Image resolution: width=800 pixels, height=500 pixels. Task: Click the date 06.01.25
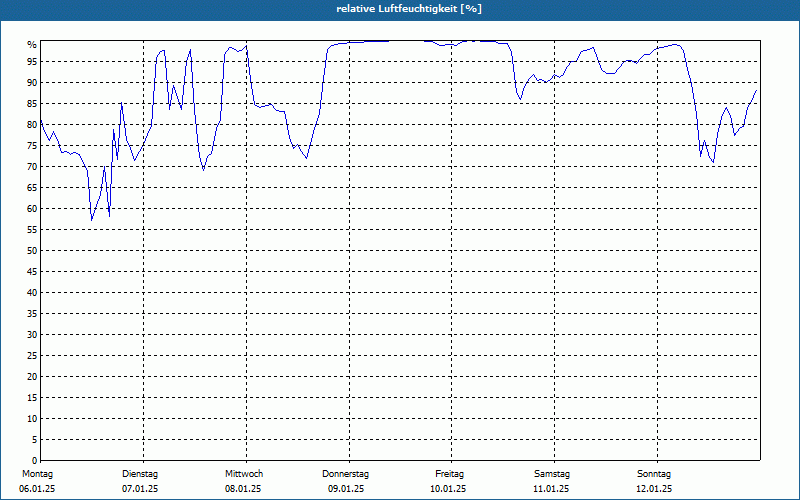coord(37,489)
